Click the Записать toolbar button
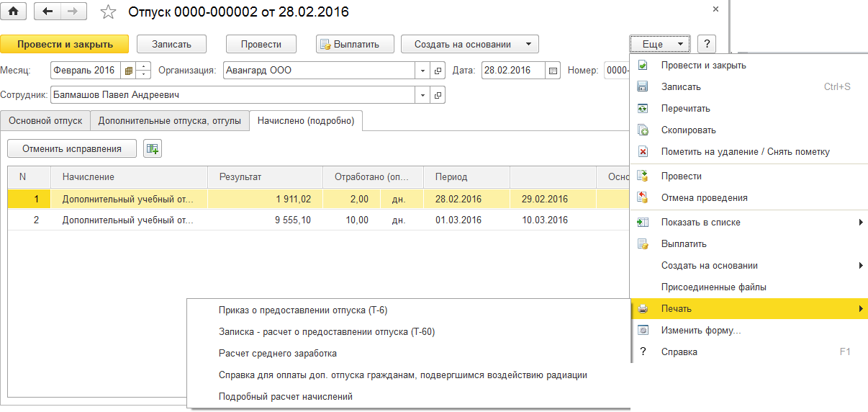Image resolution: width=868 pixels, height=412 pixels. click(171, 44)
